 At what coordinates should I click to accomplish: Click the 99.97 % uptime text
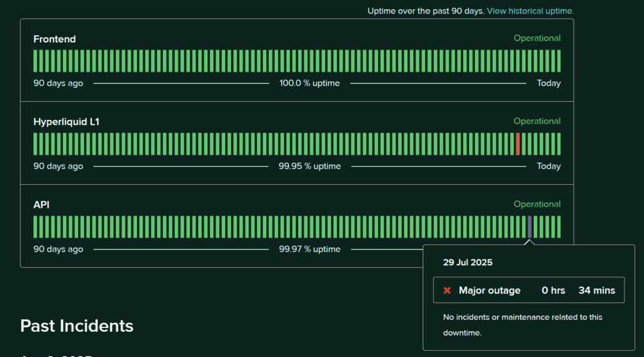tap(309, 249)
